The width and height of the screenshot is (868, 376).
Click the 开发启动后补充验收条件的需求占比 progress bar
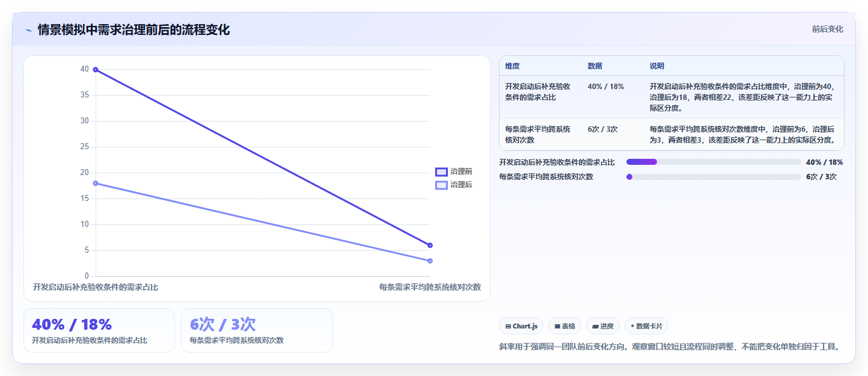pos(714,162)
